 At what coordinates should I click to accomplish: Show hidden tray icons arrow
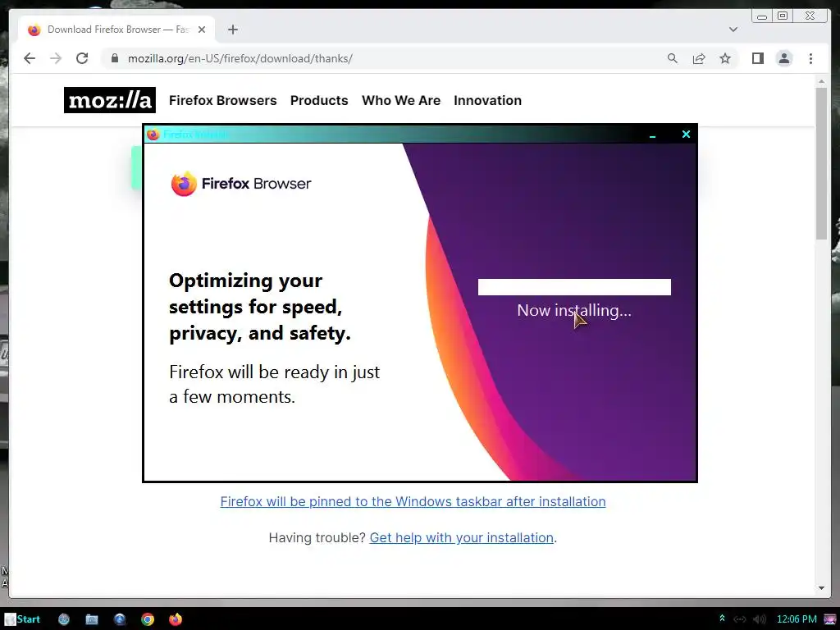[722, 619]
